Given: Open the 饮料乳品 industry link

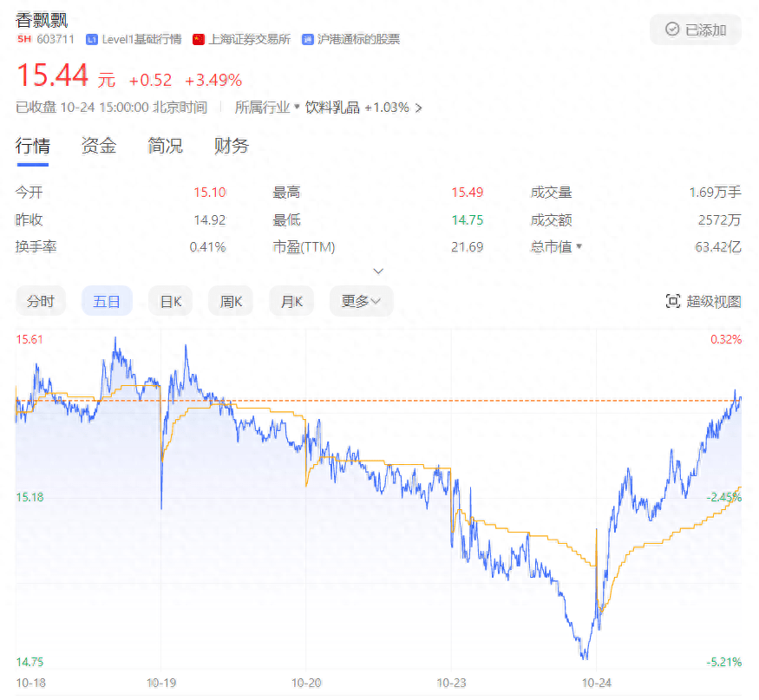Looking at the screenshot, I should [x=332, y=108].
